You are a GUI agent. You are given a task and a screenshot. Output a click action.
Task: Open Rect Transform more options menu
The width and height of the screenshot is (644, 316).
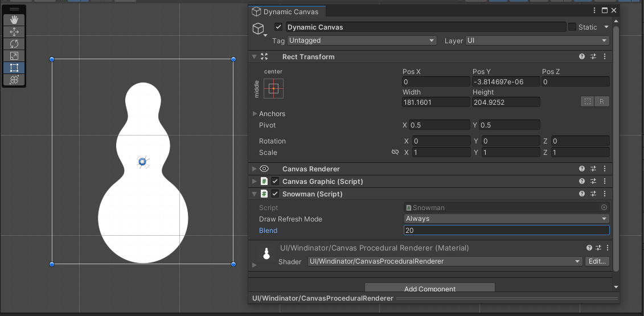click(x=605, y=57)
